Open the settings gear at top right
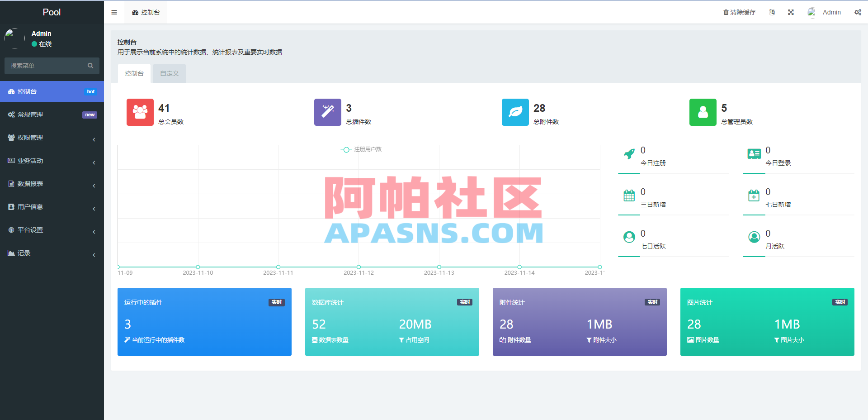 858,12
